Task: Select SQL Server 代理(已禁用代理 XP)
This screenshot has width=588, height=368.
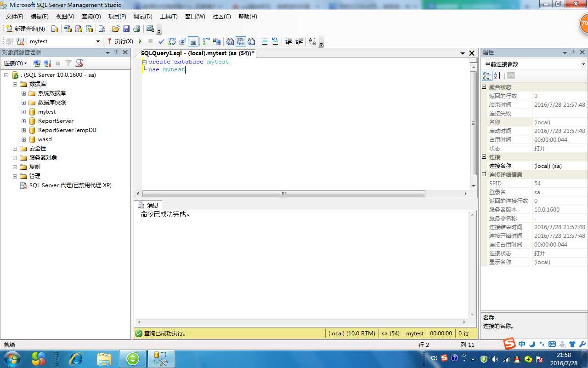Action: pos(70,185)
